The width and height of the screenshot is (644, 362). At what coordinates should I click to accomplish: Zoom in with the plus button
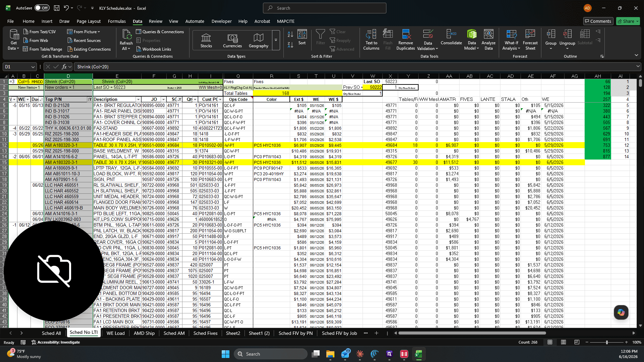[x=626, y=342]
